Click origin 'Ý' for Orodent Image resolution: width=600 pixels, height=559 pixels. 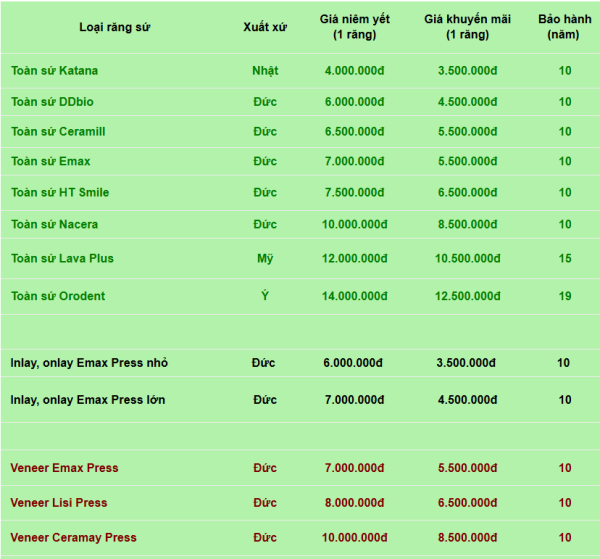tap(265, 296)
